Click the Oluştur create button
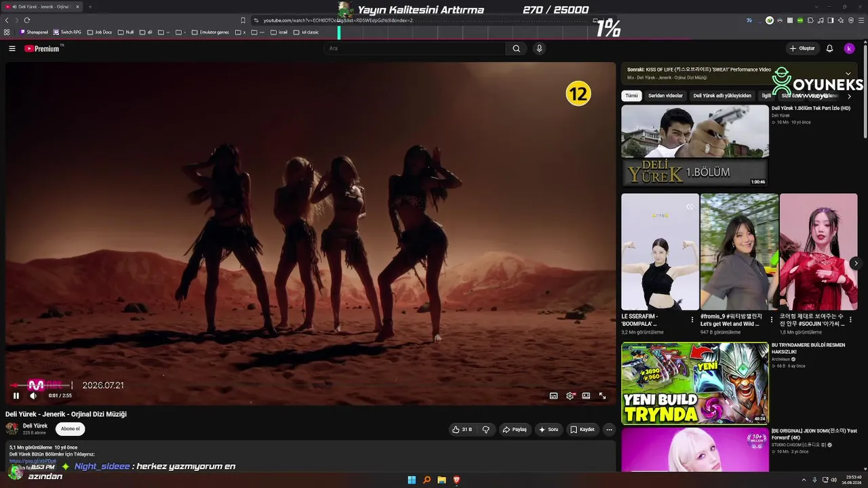868x488 pixels. (x=802, y=49)
